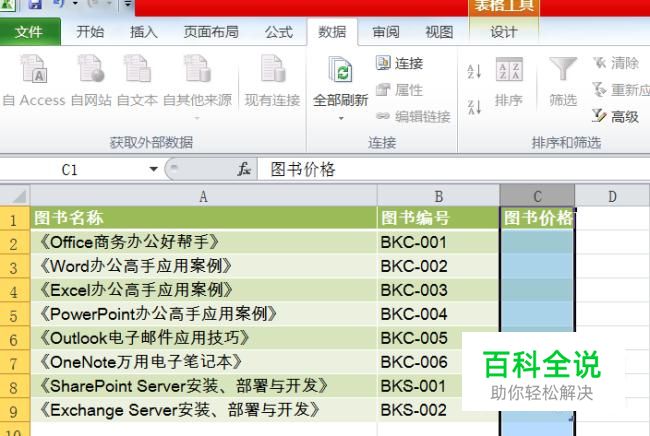
Task: Click 清除 clear filter button
Action: (616, 63)
